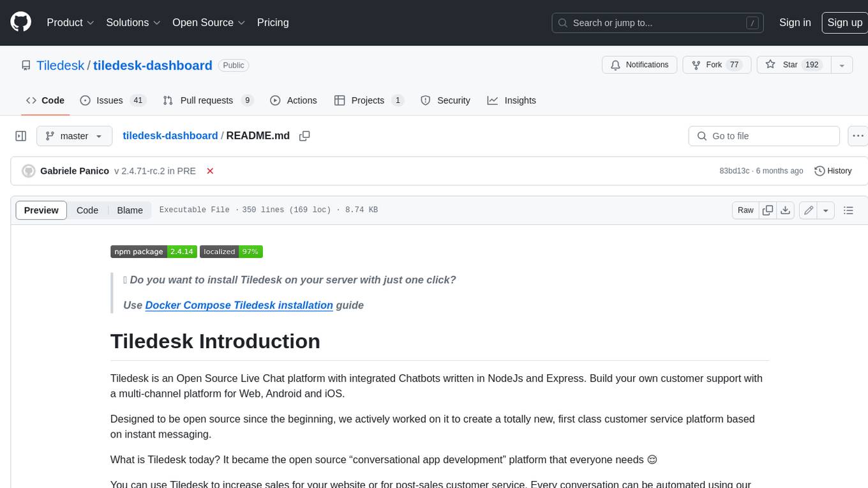Open the Pricing page
Viewport: 868px width, 488px height.
[x=273, y=22]
